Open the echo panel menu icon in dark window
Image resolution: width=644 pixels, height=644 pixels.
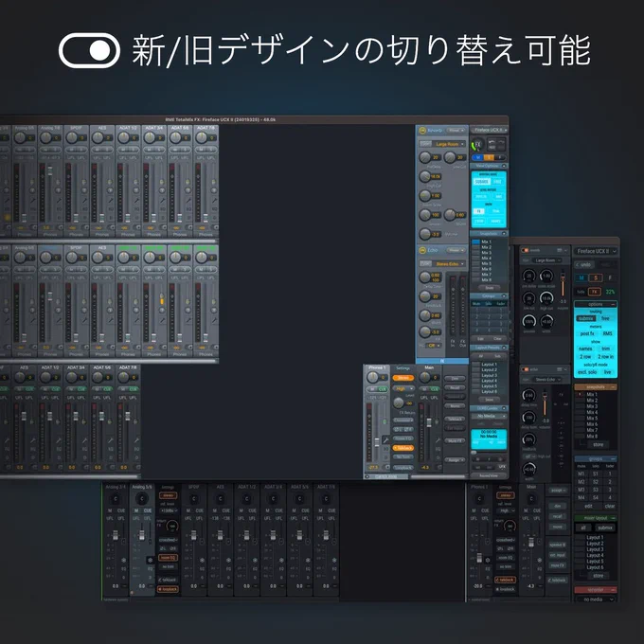(x=559, y=369)
